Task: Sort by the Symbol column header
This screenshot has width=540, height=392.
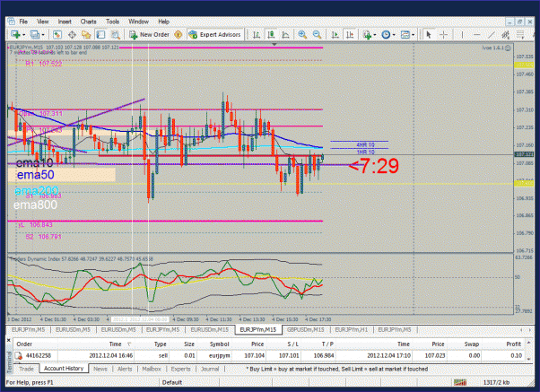Action: (x=214, y=344)
